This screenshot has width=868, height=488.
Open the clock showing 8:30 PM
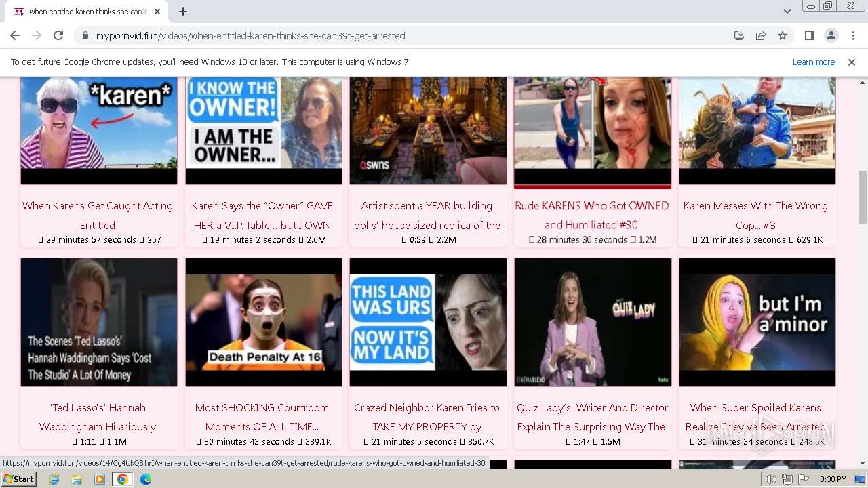[833, 479]
